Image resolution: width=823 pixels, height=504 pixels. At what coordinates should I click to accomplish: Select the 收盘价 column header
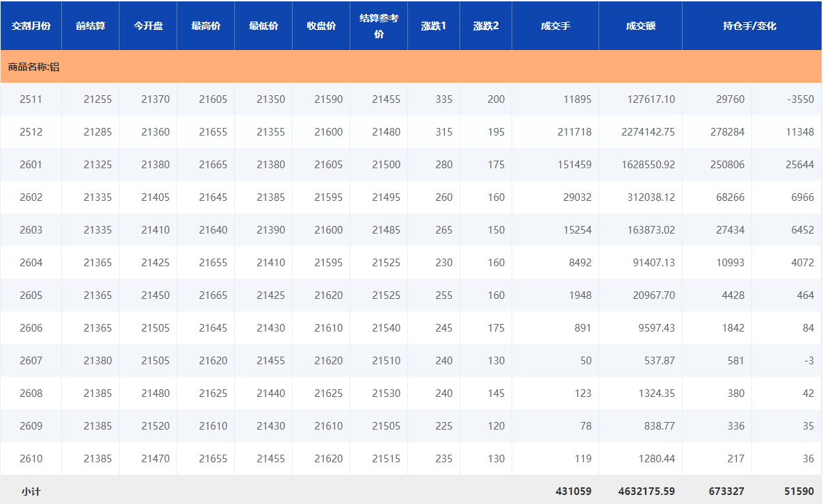[x=321, y=26]
